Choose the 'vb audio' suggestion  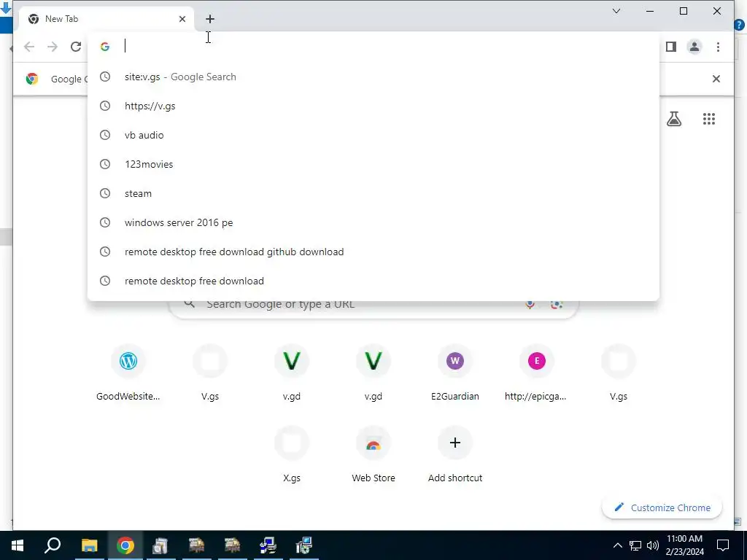pyautogui.click(x=373, y=135)
